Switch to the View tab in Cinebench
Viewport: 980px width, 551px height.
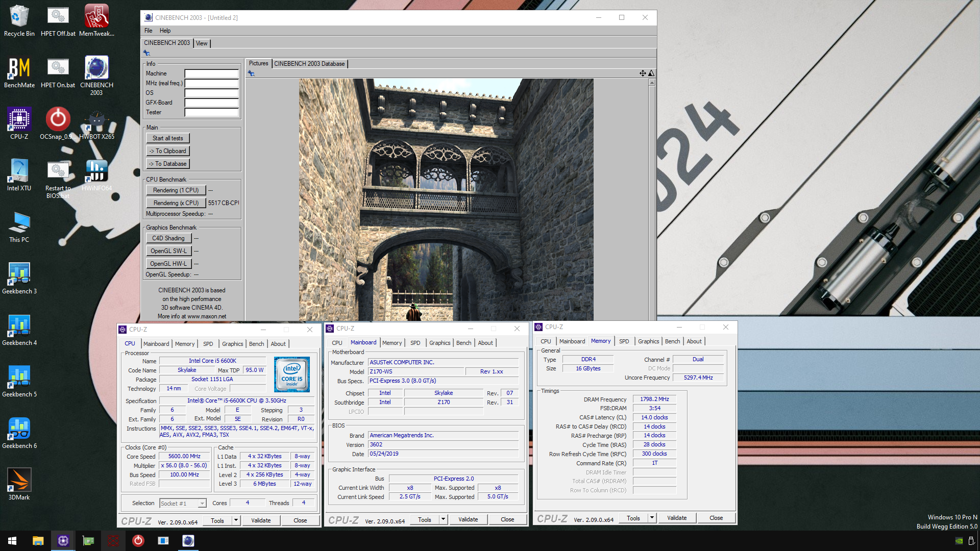[x=202, y=43]
